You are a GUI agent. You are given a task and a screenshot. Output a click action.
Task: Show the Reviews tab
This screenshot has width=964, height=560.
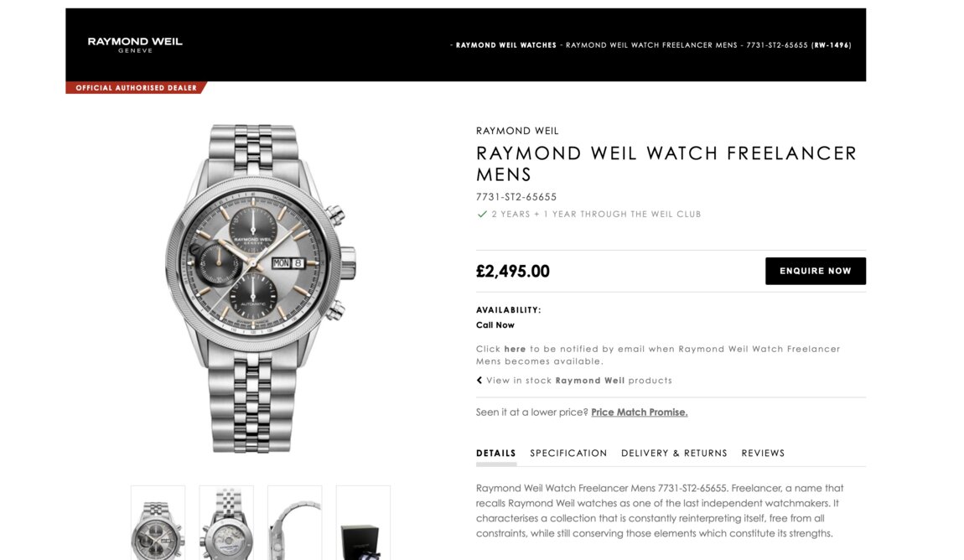click(763, 453)
